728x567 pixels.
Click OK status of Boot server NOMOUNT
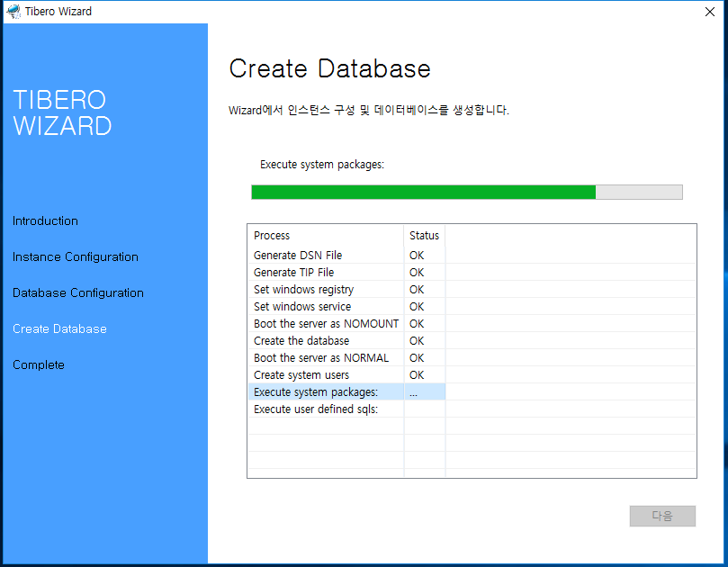[x=417, y=324]
